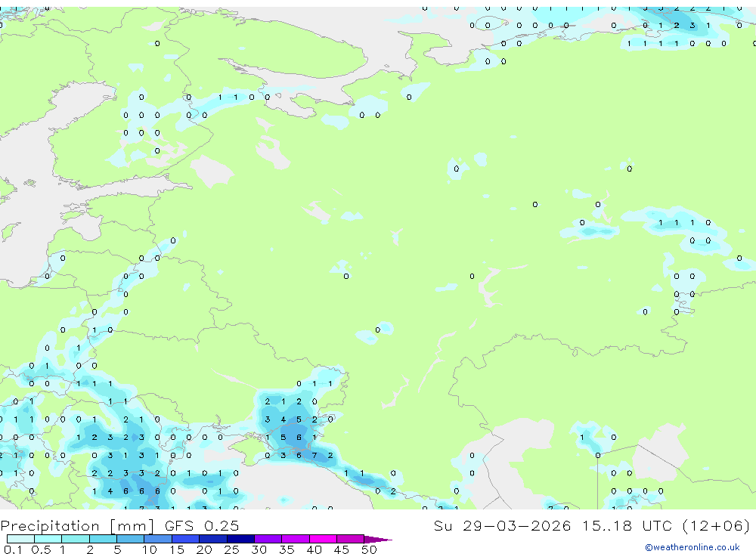Open the weatheronline.co.uk copyright link
The width and height of the screenshot is (756, 554).
tap(692, 547)
